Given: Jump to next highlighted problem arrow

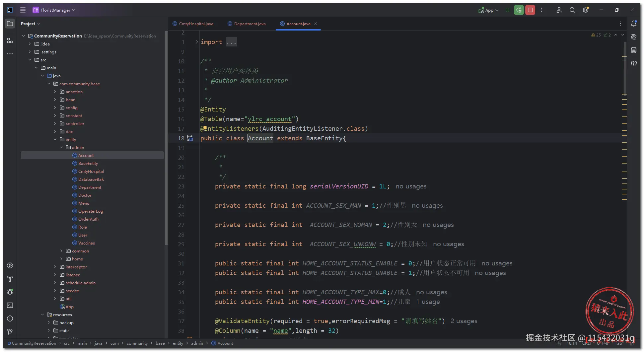Looking at the screenshot, I should pyautogui.click(x=623, y=35).
